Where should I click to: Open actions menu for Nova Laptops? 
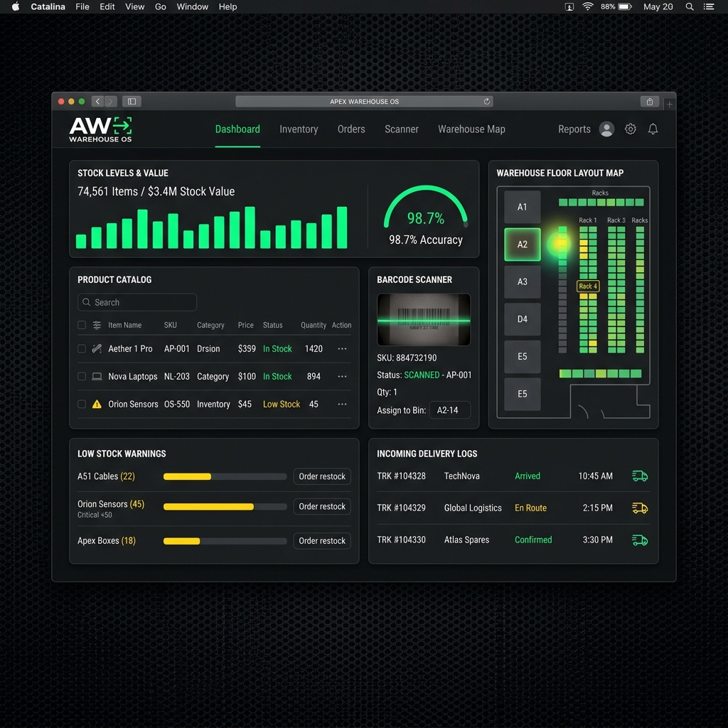pyautogui.click(x=342, y=376)
